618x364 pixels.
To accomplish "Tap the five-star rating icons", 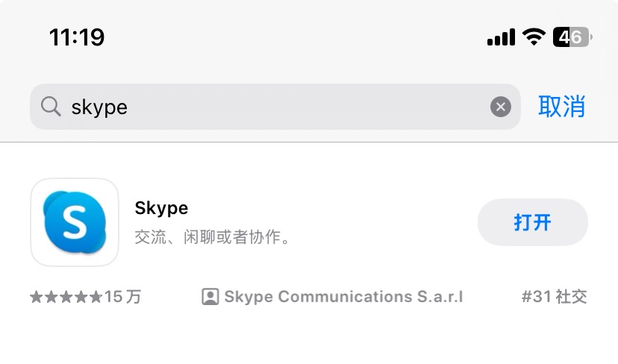I will click(66, 297).
